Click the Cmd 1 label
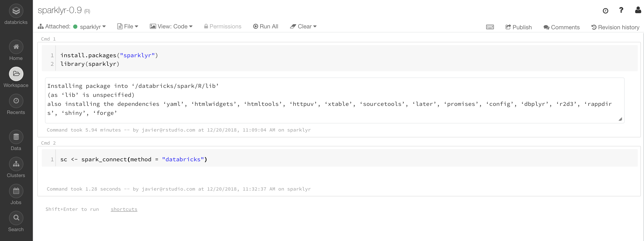The width and height of the screenshot is (644, 241). tap(48, 39)
